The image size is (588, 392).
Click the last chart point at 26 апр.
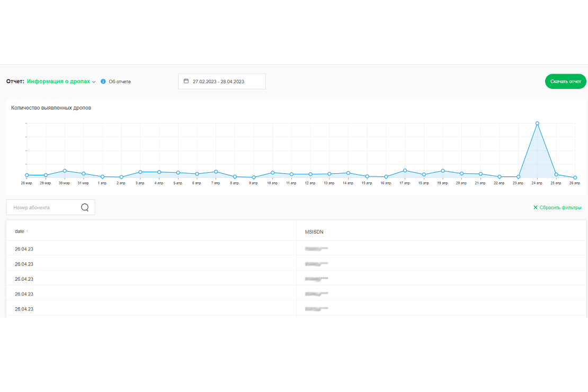(x=575, y=177)
